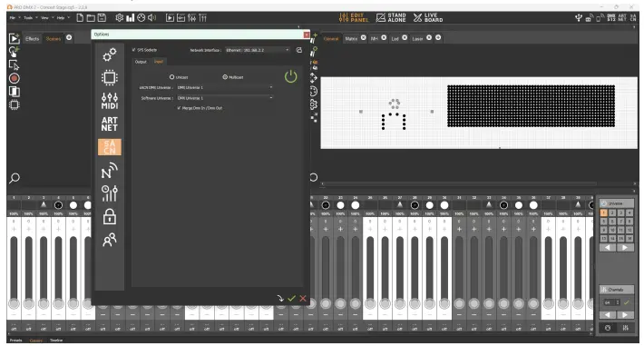Switch to the Output tab in Options
The height and width of the screenshot is (346, 644).
click(141, 62)
